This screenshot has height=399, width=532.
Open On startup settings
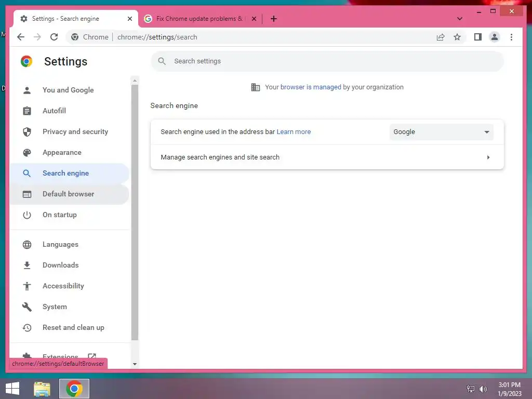click(69, 215)
